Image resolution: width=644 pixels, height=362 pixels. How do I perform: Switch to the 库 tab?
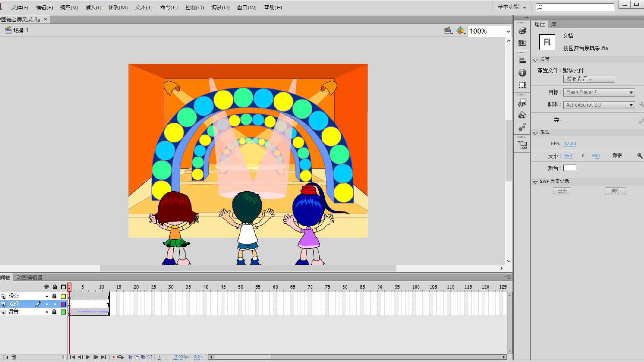554,24
